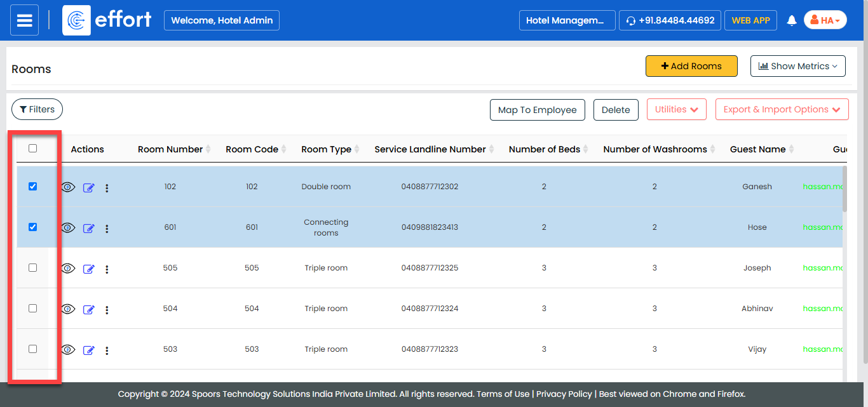Uncheck the checkbox for room 102
868x407 pixels.
tap(33, 187)
